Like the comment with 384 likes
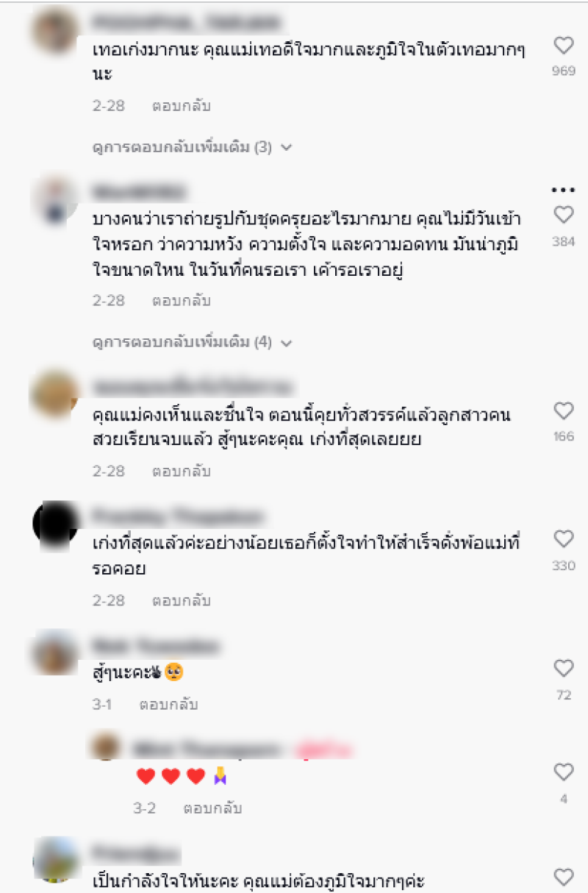588x893 pixels. (564, 215)
